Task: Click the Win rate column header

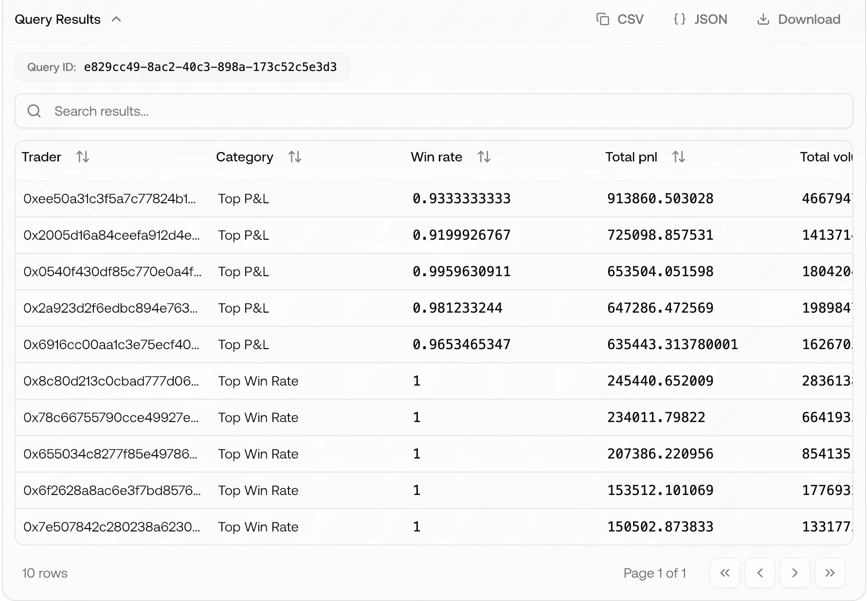Action: pyautogui.click(x=436, y=157)
